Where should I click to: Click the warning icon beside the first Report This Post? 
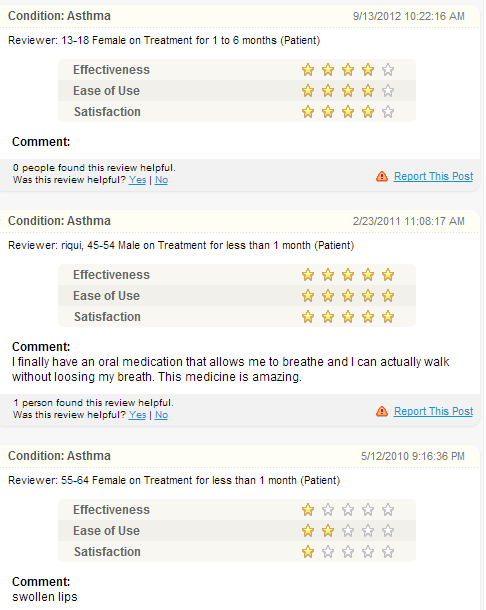382,176
